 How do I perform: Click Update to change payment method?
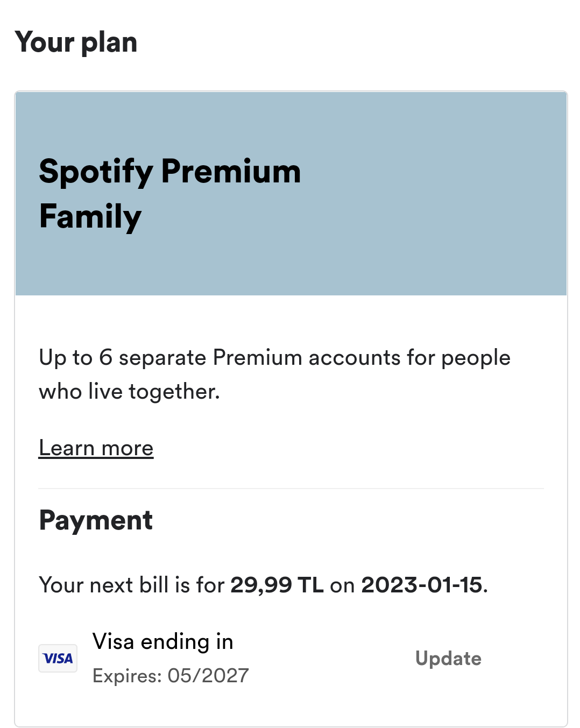(x=448, y=658)
